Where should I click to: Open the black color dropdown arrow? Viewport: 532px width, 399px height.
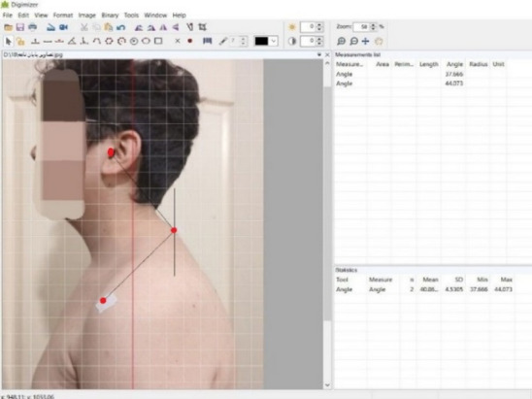(x=274, y=42)
